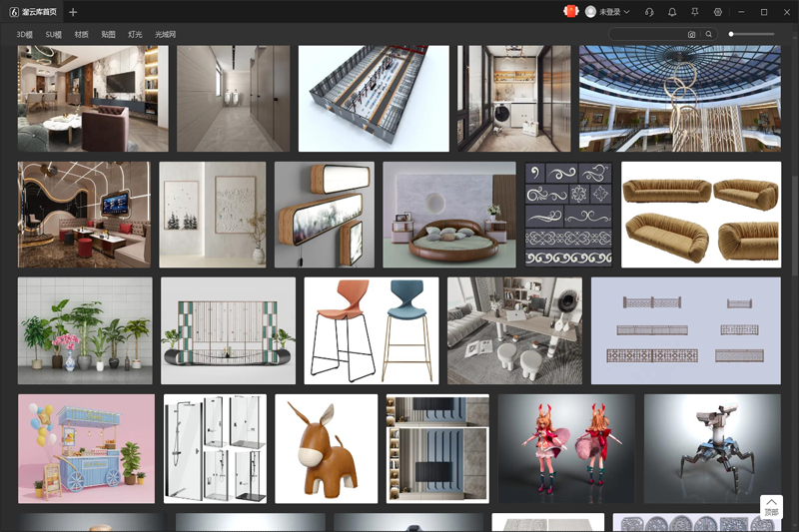799x532 pixels.
Task: Expand the 未登录 account dropdown
Action: pyautogui.click(x=626, y=12)
